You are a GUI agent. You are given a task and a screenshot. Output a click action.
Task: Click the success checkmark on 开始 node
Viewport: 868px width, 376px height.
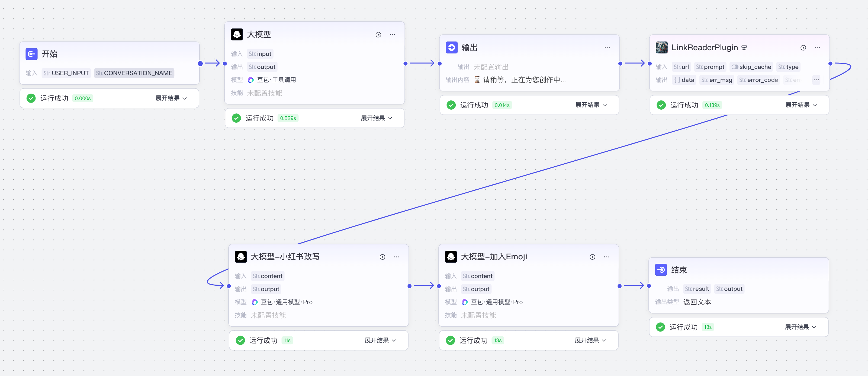click(x=31, y=98)
